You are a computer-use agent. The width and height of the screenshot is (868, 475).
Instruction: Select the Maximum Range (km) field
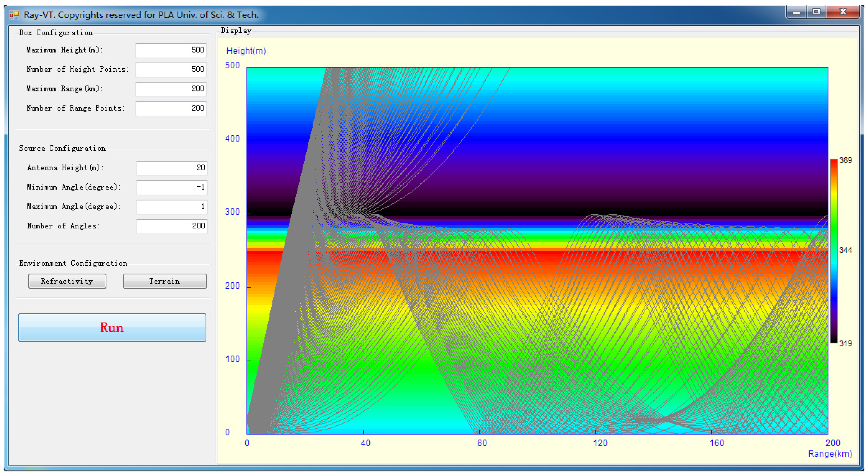tap(171, 89)
